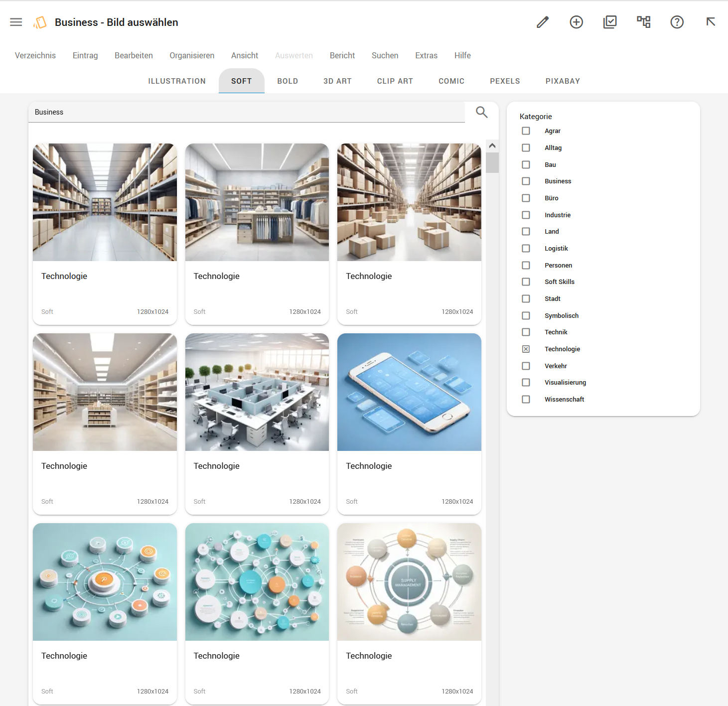728x706 pixels.
Task: Open the Organisieren menu
Action: tap(192, 55)
